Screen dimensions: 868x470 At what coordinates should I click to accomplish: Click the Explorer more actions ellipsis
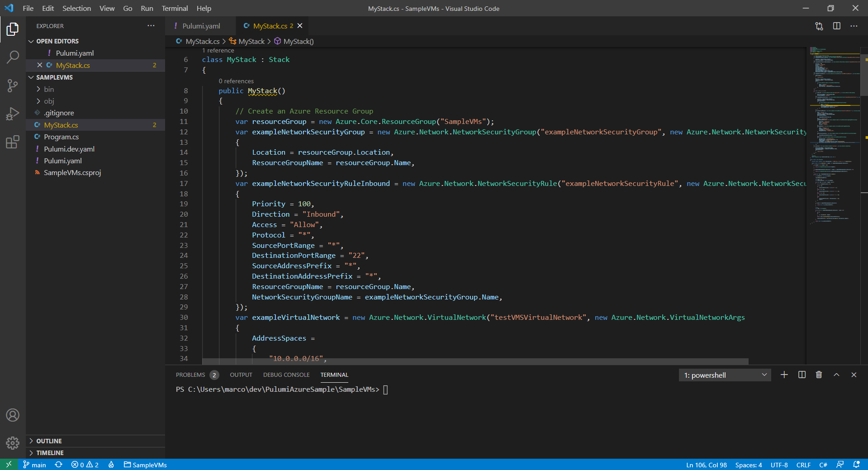coord(151,26)
